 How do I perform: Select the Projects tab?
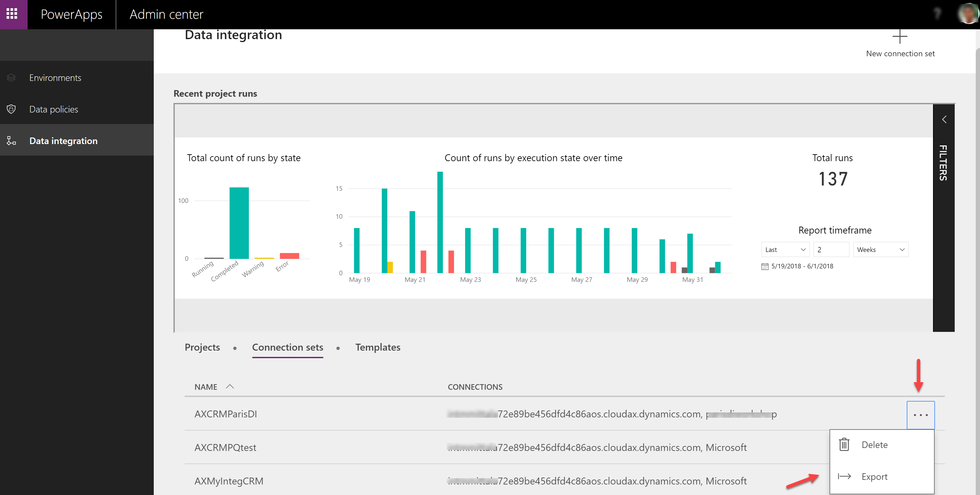[x=202, y=347]
